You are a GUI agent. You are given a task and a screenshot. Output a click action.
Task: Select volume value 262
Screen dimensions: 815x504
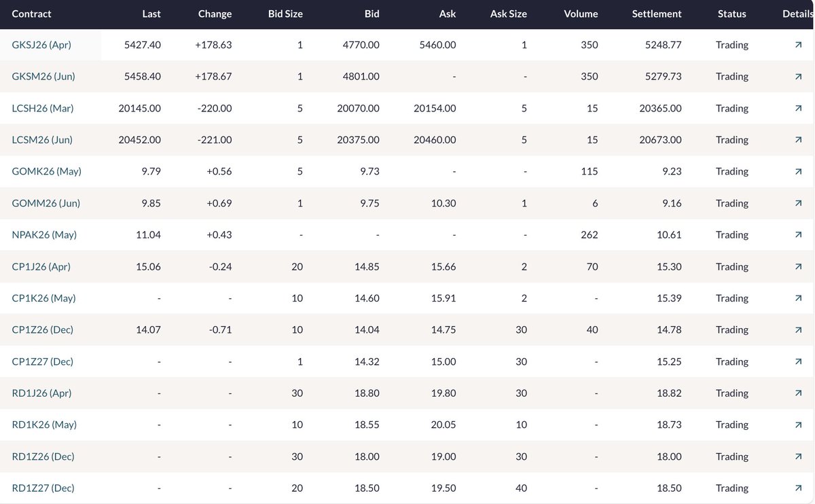(x=590, y=235)
